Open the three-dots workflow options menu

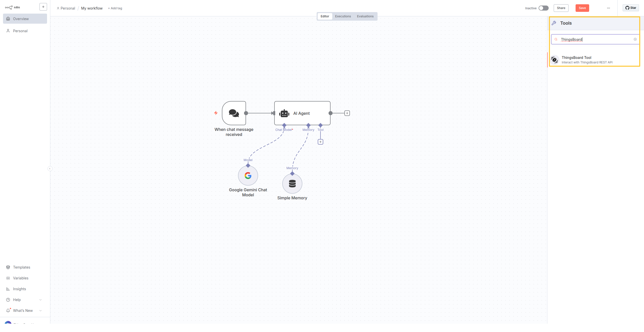608,8
